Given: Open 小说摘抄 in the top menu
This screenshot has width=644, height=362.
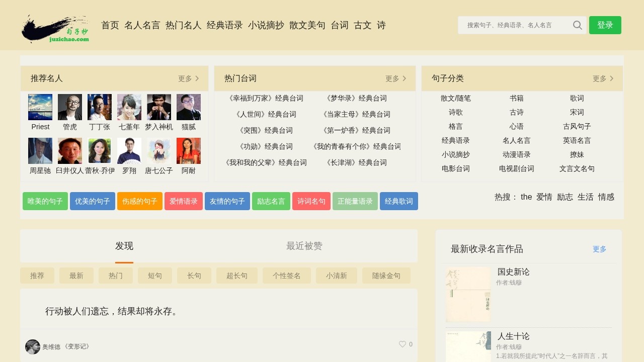Looking at the screenshot, I should 266,25.
